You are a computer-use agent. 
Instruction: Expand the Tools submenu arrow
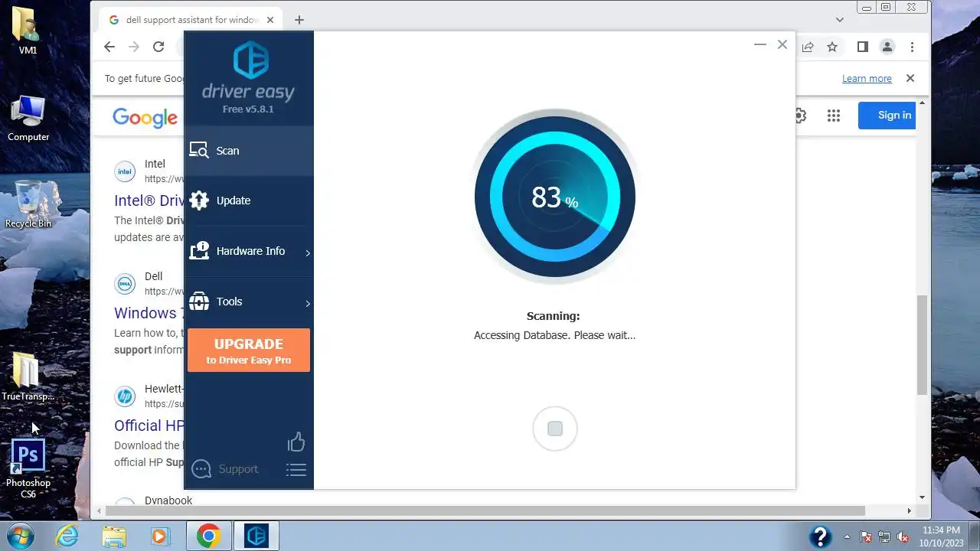308,303
